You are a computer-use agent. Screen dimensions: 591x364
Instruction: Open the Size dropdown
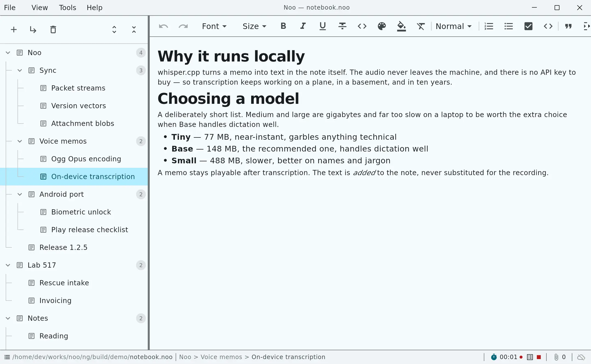(x=254, y=26)
